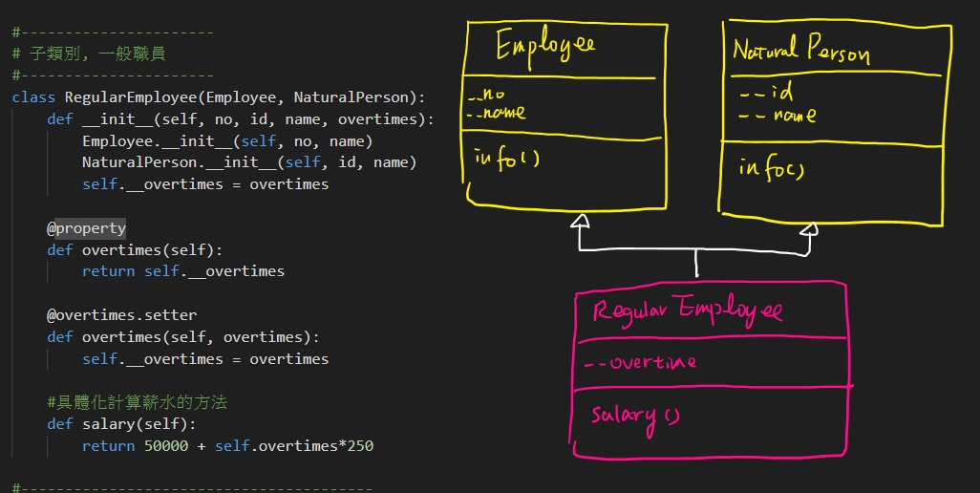Click inheritance arrowhead pointing to Natural Person box

[x=809, y=229]
